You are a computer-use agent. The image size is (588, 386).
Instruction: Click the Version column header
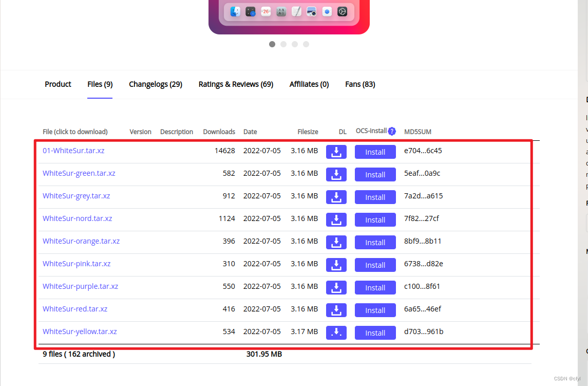[140, 132]
